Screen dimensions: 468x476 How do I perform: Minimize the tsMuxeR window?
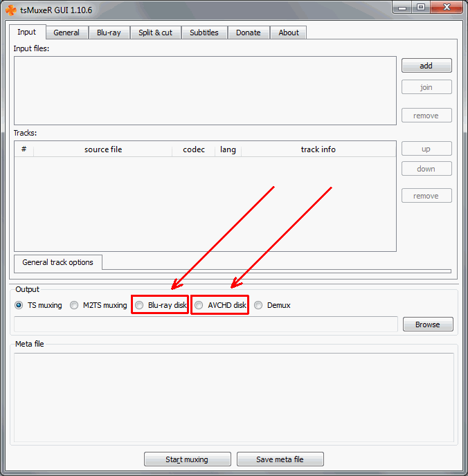pos(402,8)
